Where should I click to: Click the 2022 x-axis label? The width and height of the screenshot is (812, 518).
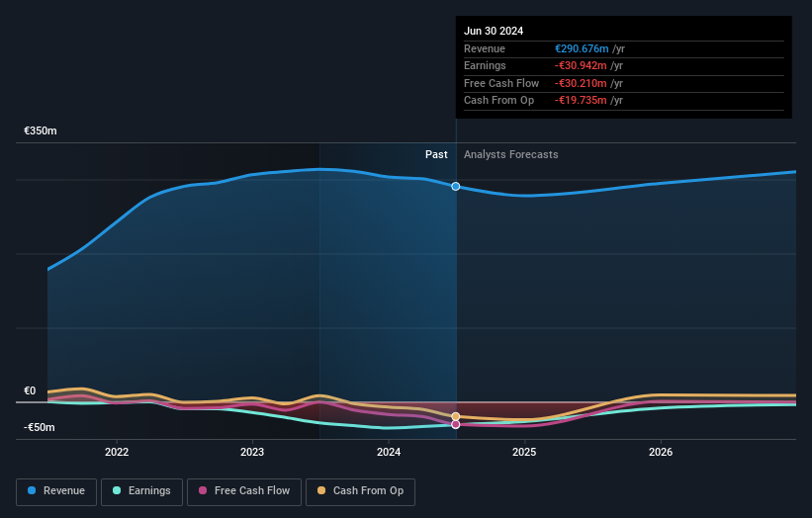pos(117,452)
